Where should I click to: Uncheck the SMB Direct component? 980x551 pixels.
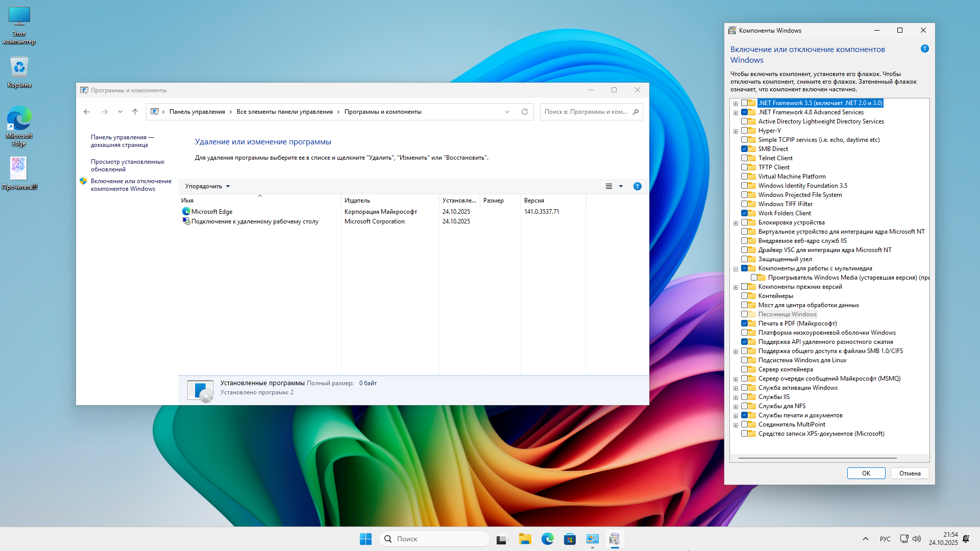744,149
